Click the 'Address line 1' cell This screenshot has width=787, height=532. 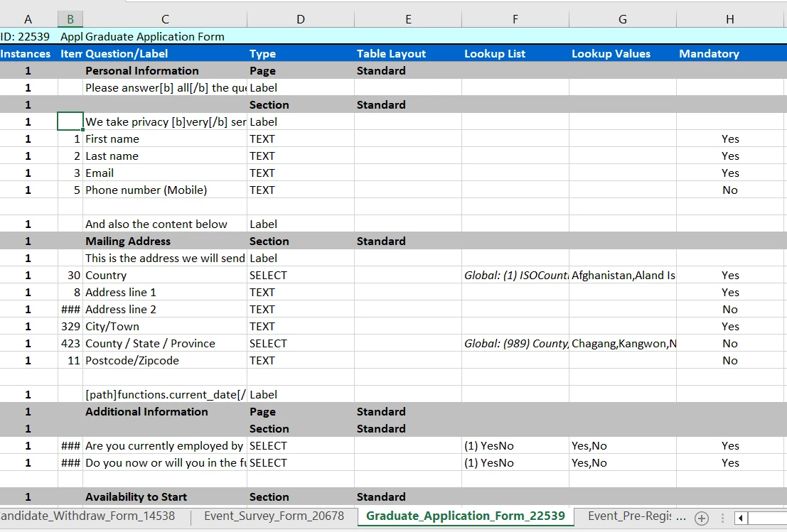pos(165,293)
